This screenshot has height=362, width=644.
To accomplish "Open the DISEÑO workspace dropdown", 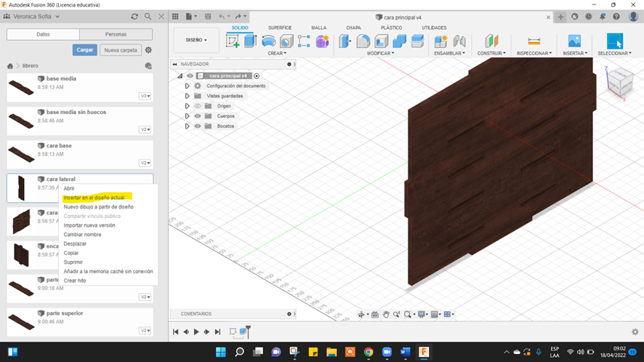I will 196,40.
